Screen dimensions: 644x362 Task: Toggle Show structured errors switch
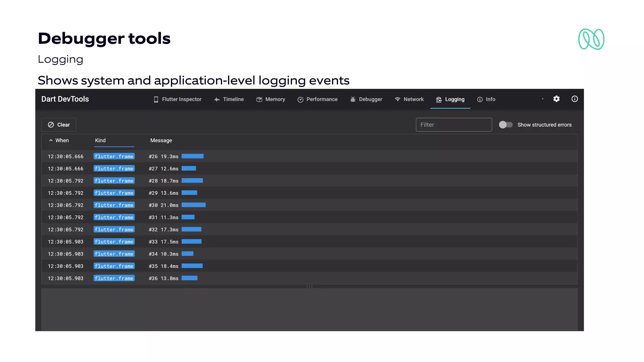(506, 125)
